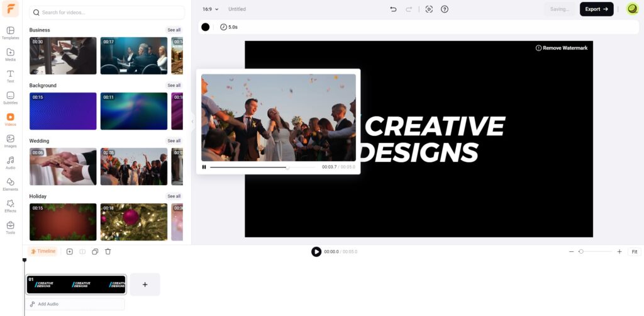
Task: Open the Elements panel in sidebar
Action: click(x=10, y=184)
